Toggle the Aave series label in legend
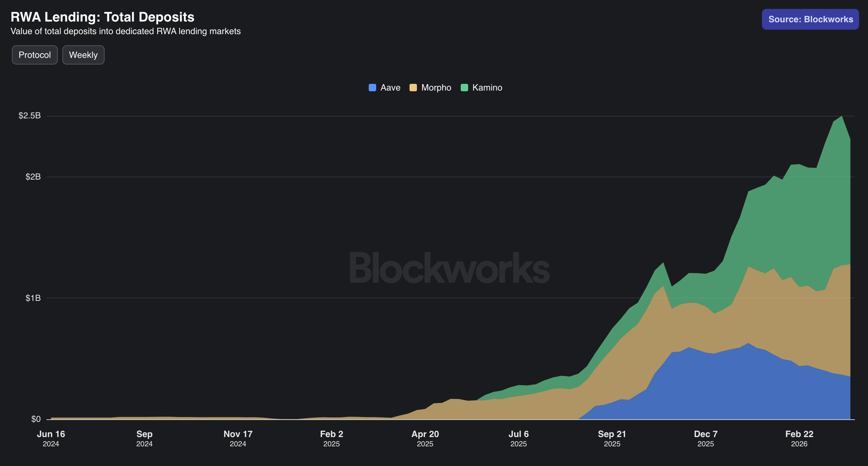This screenshot has height=466, width=868. coord(390,88)
